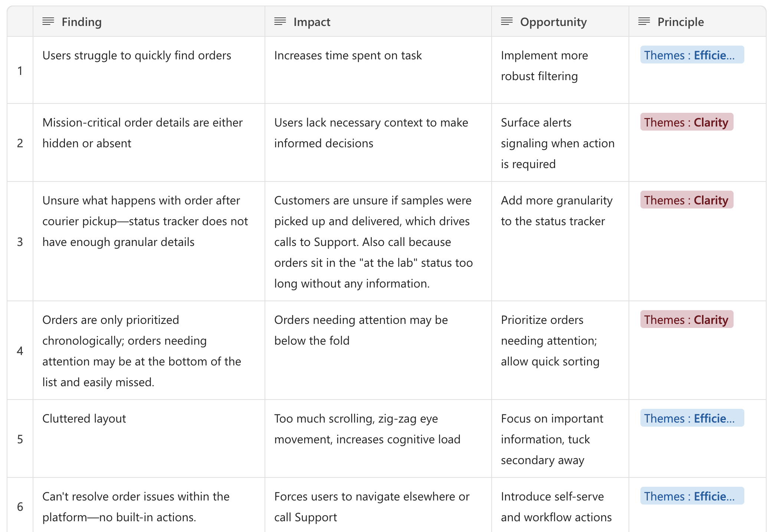
Task: Click the text-type icon beside Finding header
Action: tap(48, 22)
